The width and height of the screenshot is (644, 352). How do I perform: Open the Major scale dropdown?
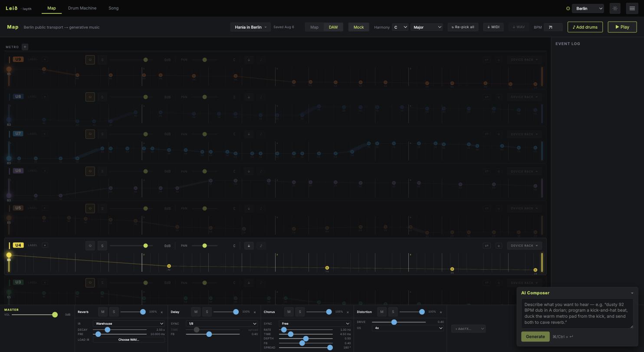(427, 27)
